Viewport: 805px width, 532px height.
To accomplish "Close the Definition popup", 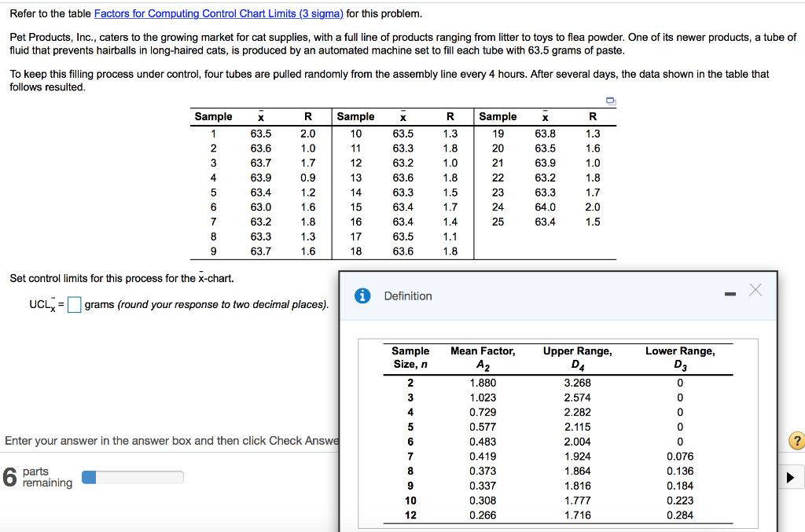I will click(x=755, y=290).
